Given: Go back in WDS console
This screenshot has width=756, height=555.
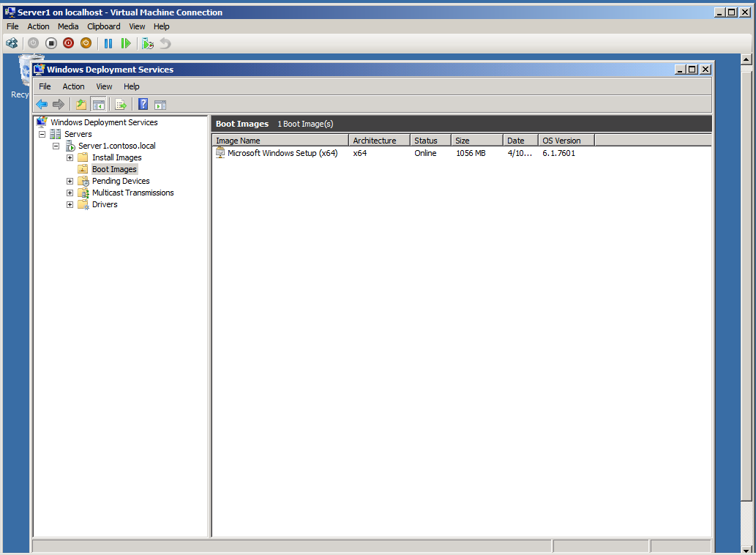Looking at the screenshot, I should point(42,104).
